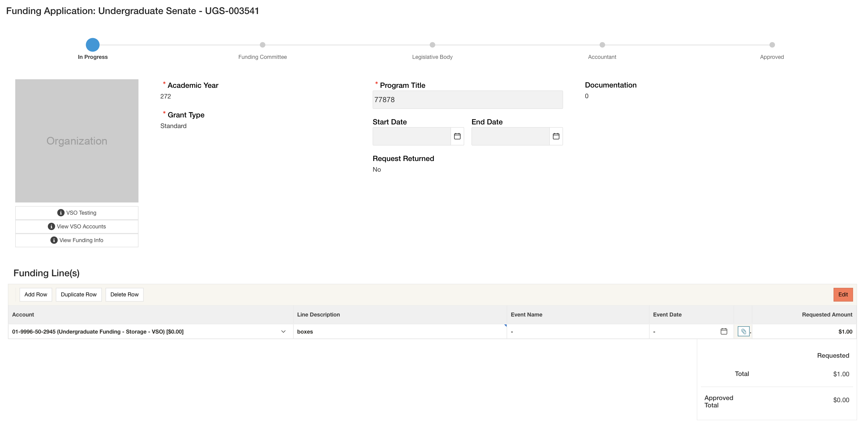Viewport: 868px width, 422px height.
Task: Click the Organization image placeholder
Action: [x=77, y=141]
